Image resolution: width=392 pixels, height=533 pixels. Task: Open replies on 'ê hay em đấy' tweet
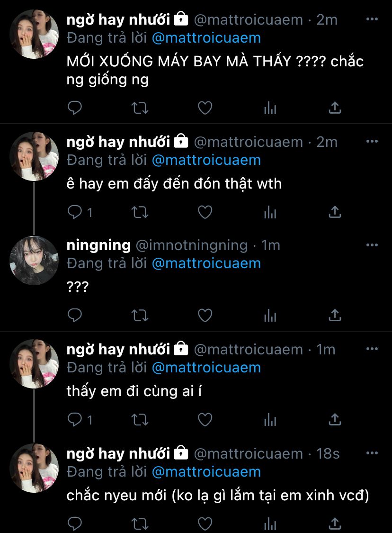coord(80,212)
